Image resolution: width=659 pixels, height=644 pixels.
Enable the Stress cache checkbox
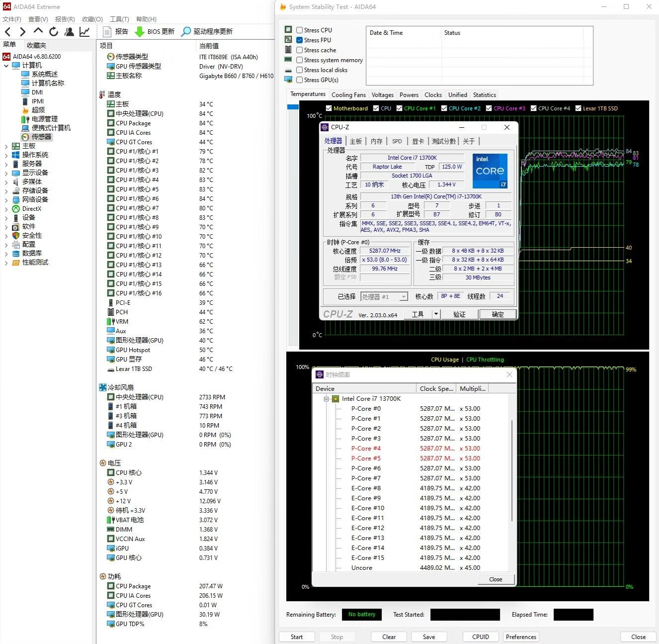pyautogui.click(x=299, y=50)
